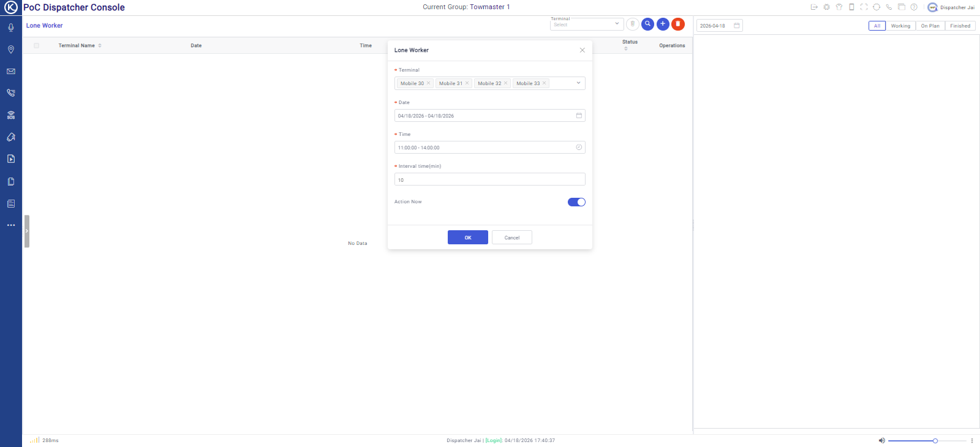Open the microphone talk panel in sidebar
Viewport: 980px width, 447px height.
point(11,28)
